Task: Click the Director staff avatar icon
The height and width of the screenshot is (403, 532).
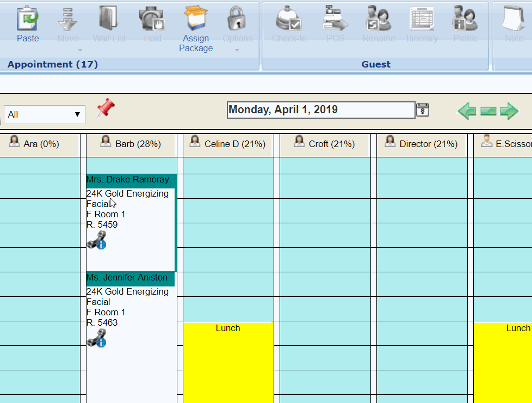Action: click(x=390, y=141)
